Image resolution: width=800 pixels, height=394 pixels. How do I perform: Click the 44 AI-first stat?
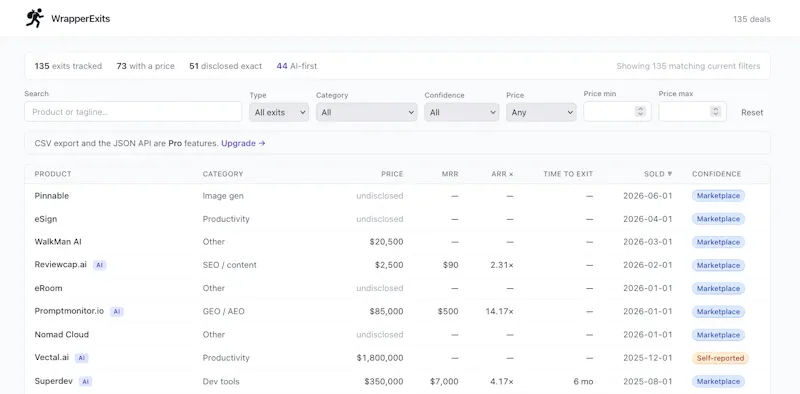[x=296, y=66]
